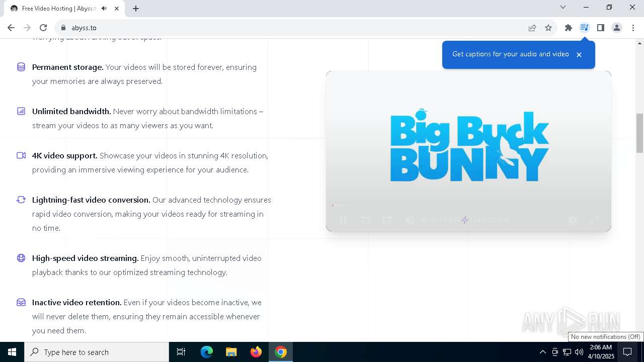Image resolution: width=644 pixels, height=362 pixels.
Task: Close the Free Video Hosting tab
Action: point(117,8)
